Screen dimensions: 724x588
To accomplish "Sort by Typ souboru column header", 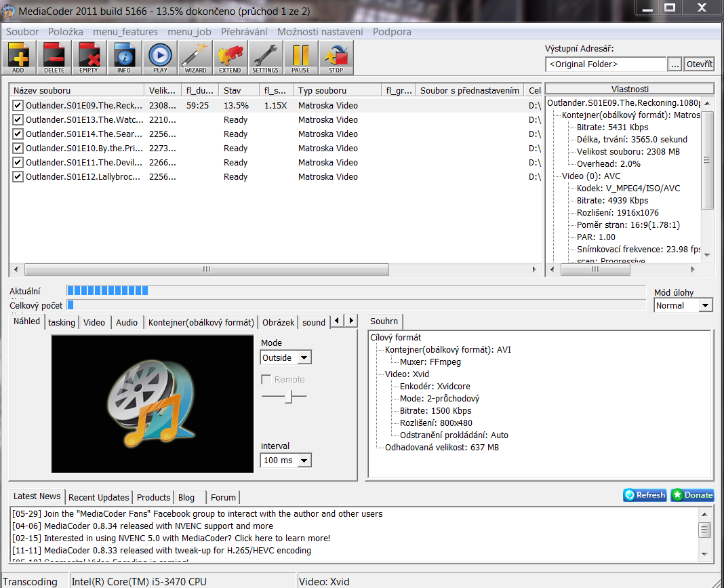I will pyautogui.click(x=337, y=90).
